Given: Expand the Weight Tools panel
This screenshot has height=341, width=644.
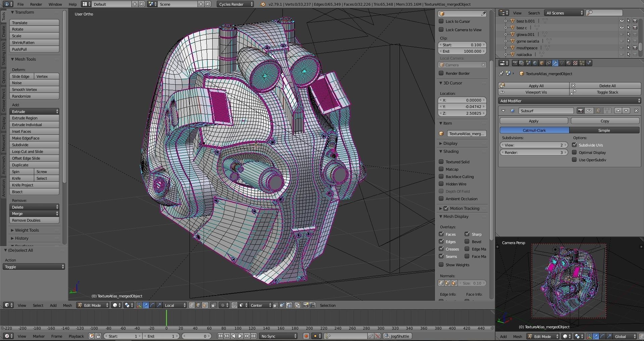Looking at the screenshot, I should pyautogui.click(x=12, y=230).
